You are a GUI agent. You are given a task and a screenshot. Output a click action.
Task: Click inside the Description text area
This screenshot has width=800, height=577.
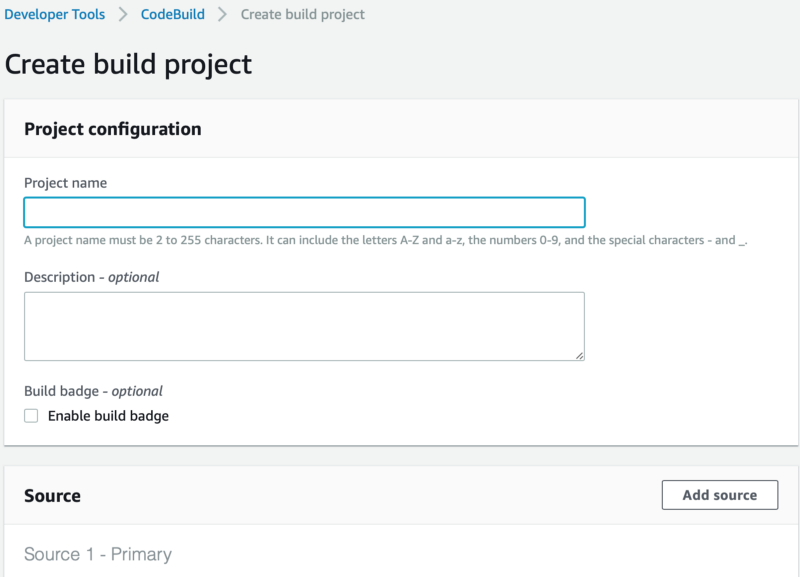pos(304,327)
